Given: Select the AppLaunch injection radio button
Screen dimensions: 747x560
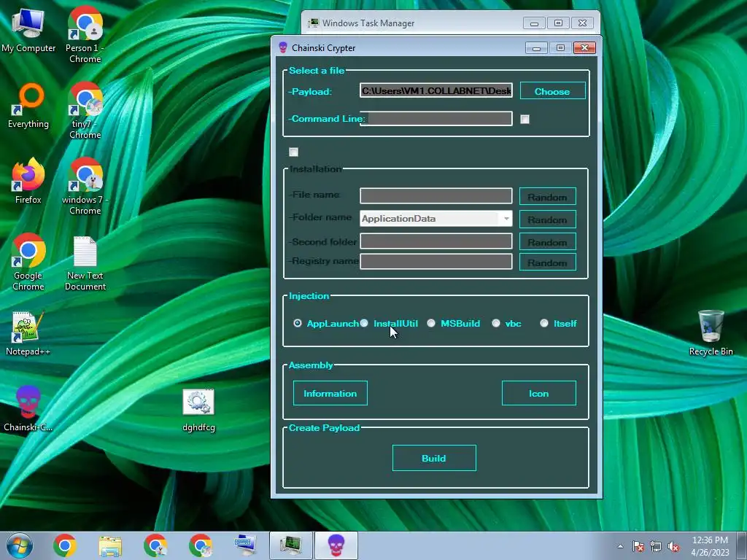Looking at the screenshot, I should [298, 323].
